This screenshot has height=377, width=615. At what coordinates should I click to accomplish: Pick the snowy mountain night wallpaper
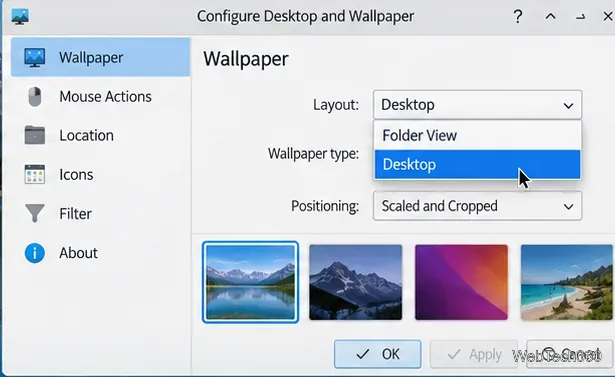(x=356, y=282)
